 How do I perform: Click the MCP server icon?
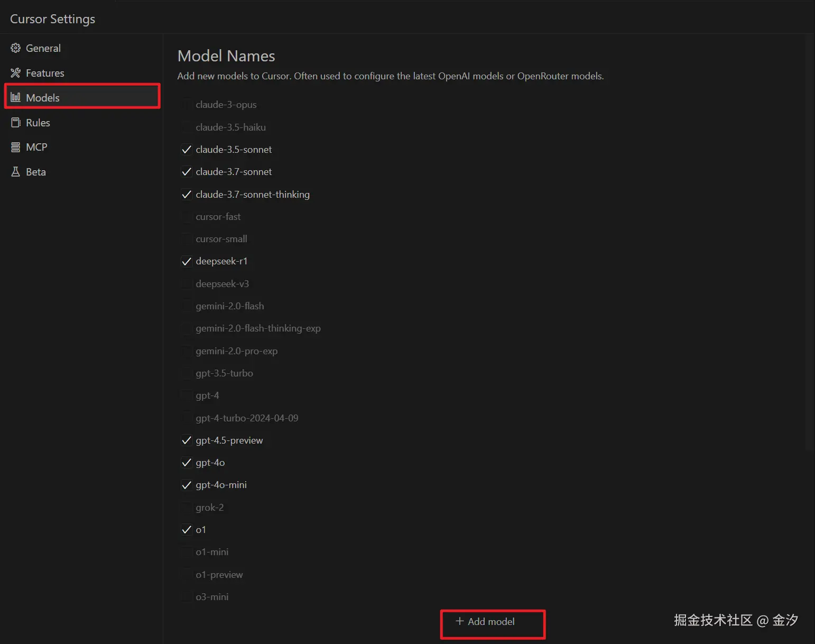click(16, 147)
